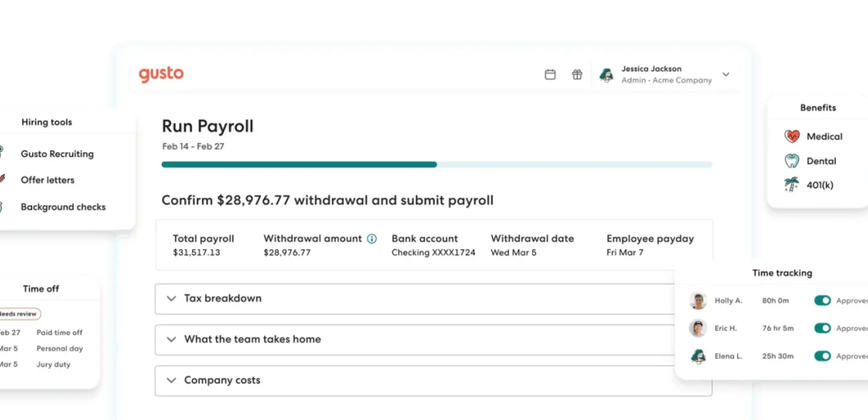Open Gusto Recruiting in Hiring tools
The width and height of the screenshot is (868, 420).
point(57,154)
